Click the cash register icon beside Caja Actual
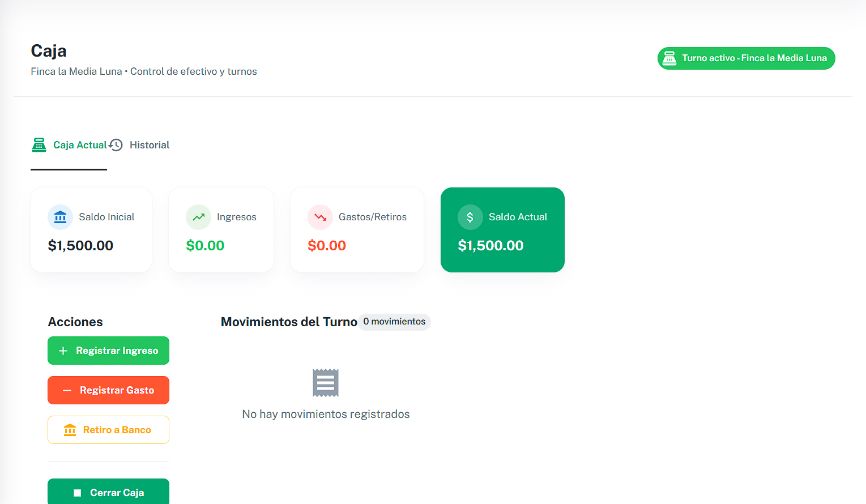This screenshot has width=866, height=504. click(x=39, y=144)
